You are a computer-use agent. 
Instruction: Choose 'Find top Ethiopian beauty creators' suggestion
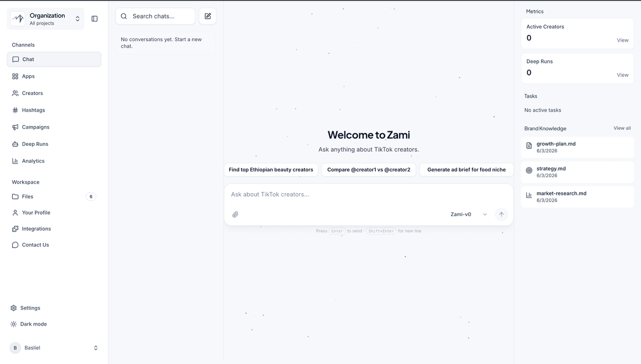(x=271, y=170)
